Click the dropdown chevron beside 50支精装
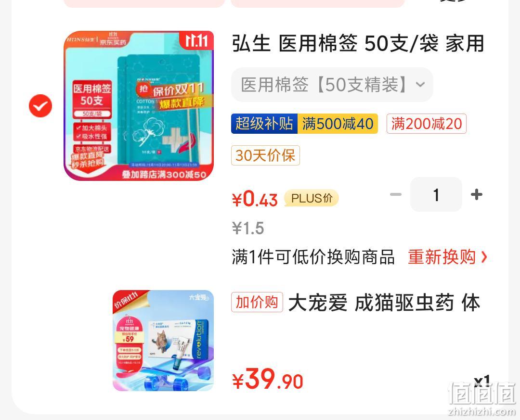520x420 pixels. pyautogui.click(x=420, y=85)
